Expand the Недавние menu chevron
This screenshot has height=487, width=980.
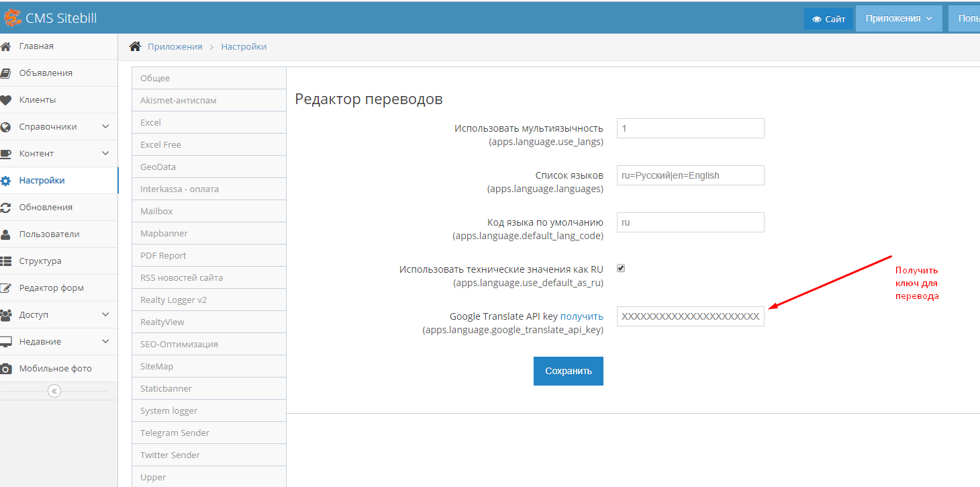click(105, 341)
